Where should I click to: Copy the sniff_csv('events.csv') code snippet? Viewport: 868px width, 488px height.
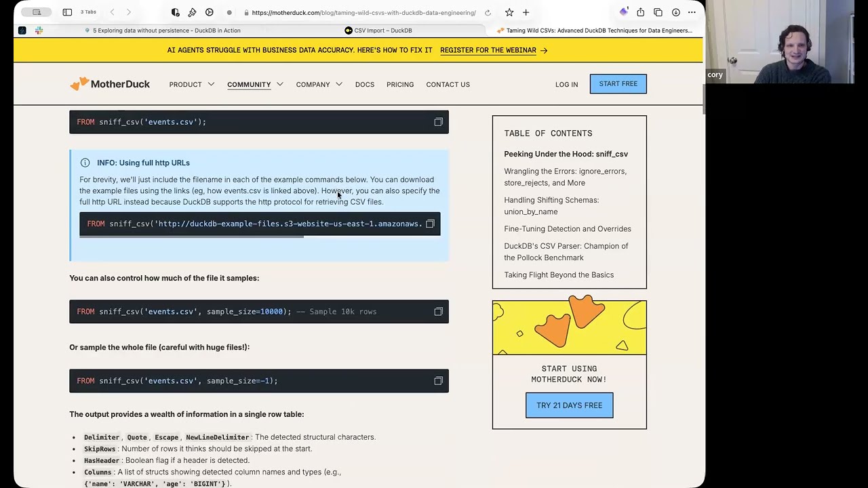tap(438, 122)
